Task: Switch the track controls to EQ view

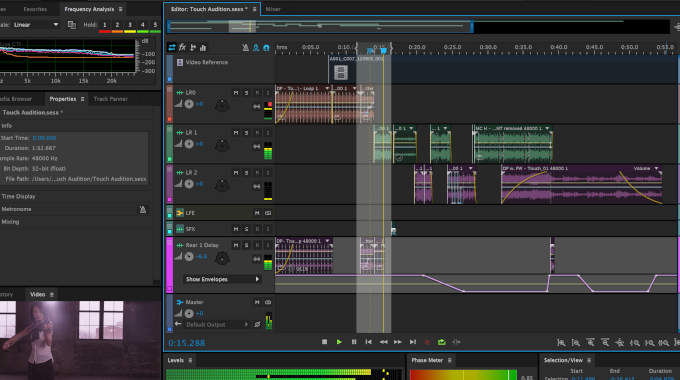Action: point(203,47)
